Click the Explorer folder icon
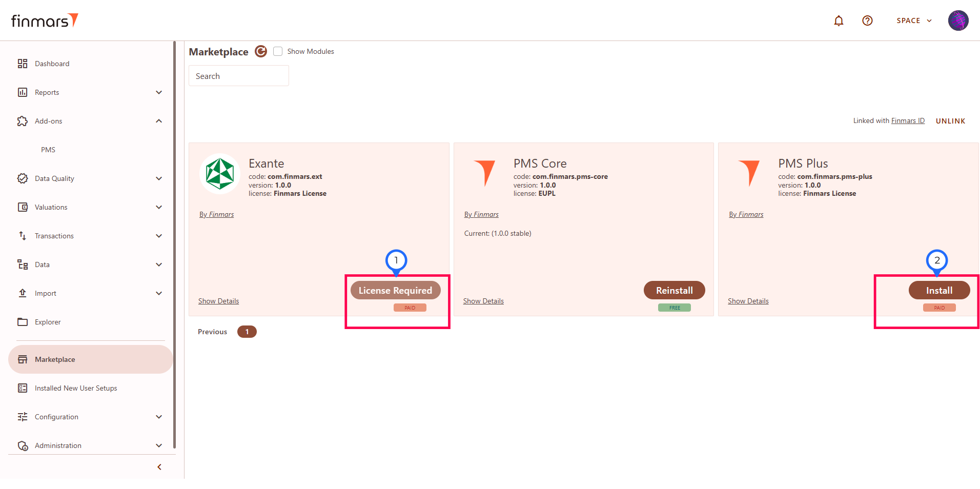 [x=23, y=322]
